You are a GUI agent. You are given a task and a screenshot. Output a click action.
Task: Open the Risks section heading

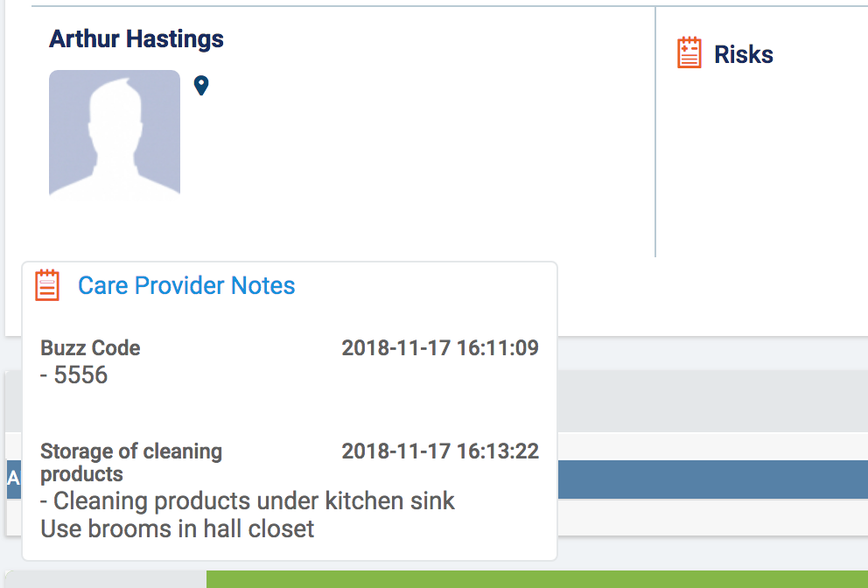(743, 54)
